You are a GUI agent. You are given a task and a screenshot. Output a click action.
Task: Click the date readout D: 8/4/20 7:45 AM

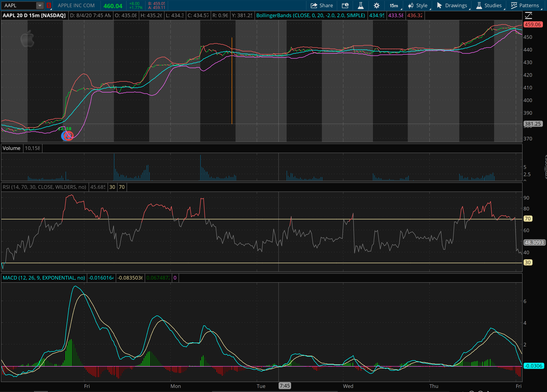point(90,15)
